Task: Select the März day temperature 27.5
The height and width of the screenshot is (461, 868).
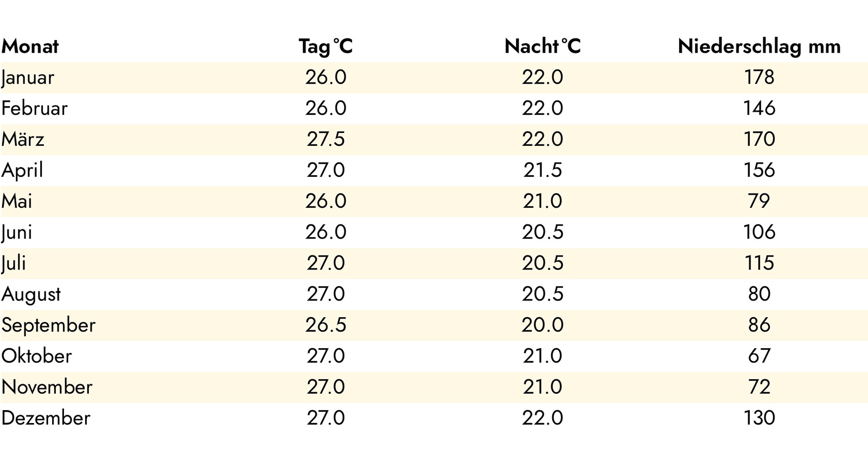Action: 325,139
